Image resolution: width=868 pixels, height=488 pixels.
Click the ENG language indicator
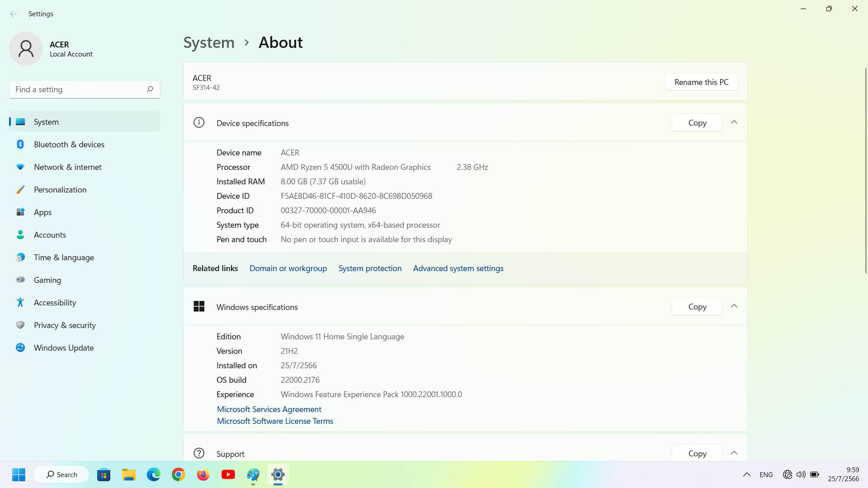click(x=766, y=474)
